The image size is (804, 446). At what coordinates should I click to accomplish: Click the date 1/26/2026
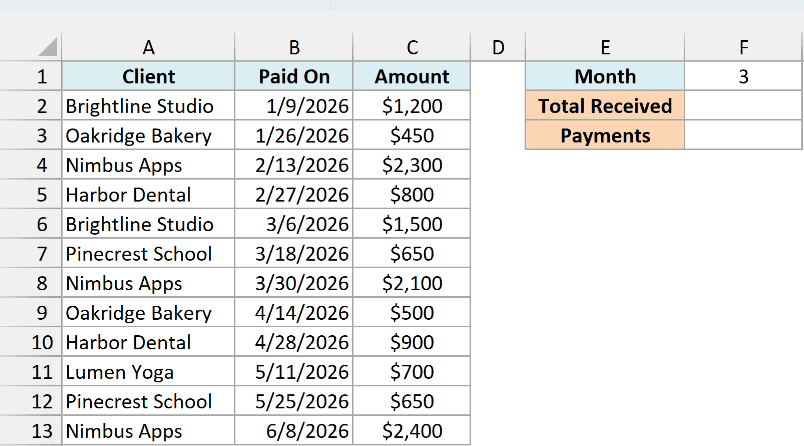click(x=294, y=135)
